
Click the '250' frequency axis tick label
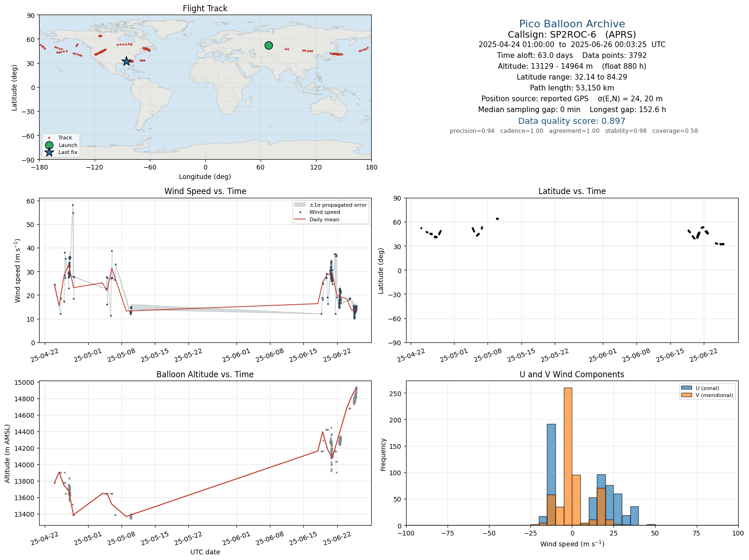395,393
